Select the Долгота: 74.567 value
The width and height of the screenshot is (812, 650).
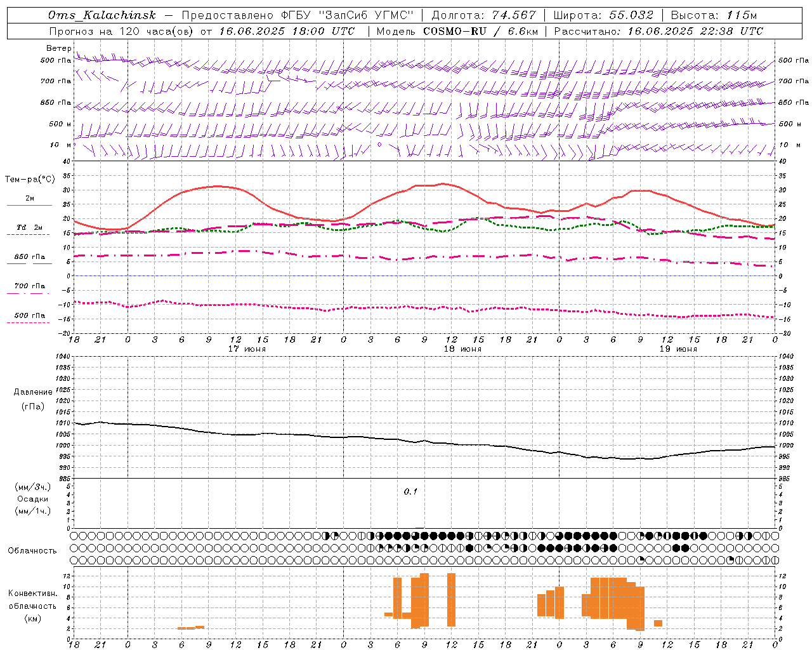[484, 15]
